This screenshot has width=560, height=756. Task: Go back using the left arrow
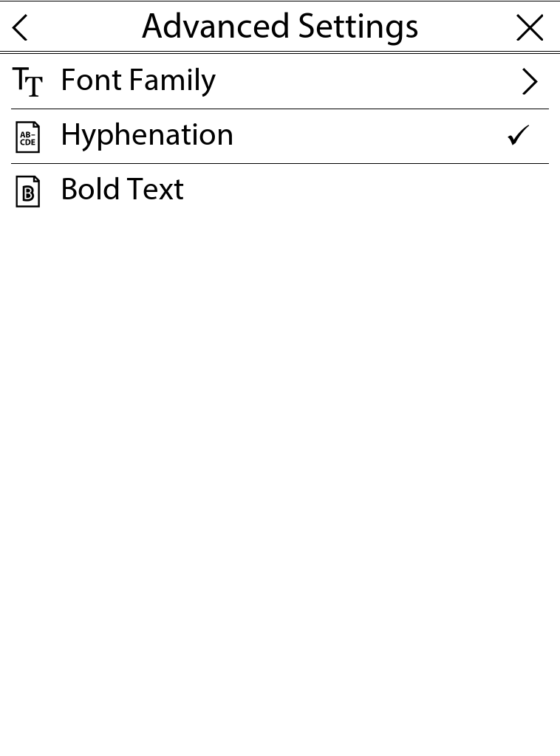click(x=21, y=28)
